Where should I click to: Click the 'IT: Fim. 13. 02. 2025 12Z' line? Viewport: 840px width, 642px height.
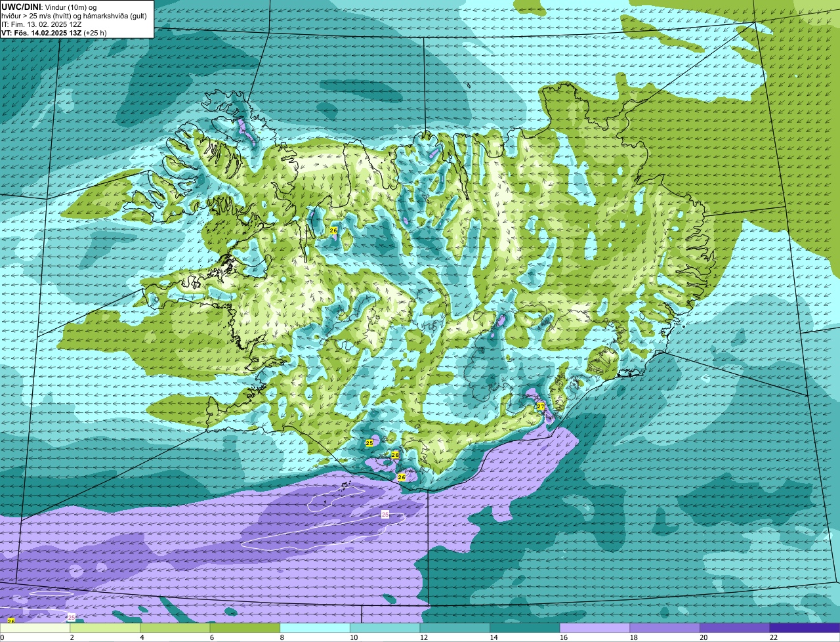(41, 24)
